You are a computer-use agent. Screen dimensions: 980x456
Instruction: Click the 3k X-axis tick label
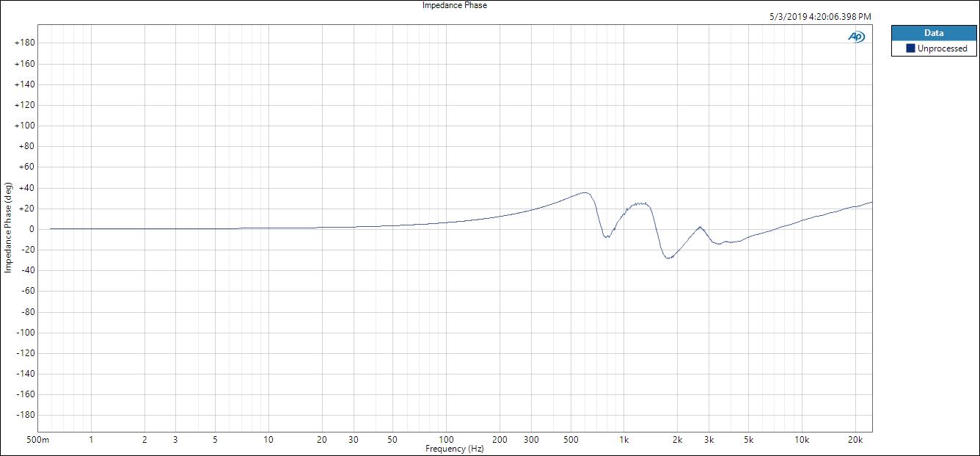pos(709,440)
